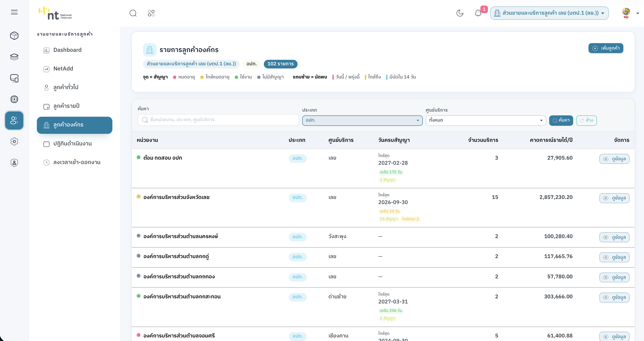Click the NT National Telecom logo
This screenshot has width=644, height=341.
click(x=55, y=13)
